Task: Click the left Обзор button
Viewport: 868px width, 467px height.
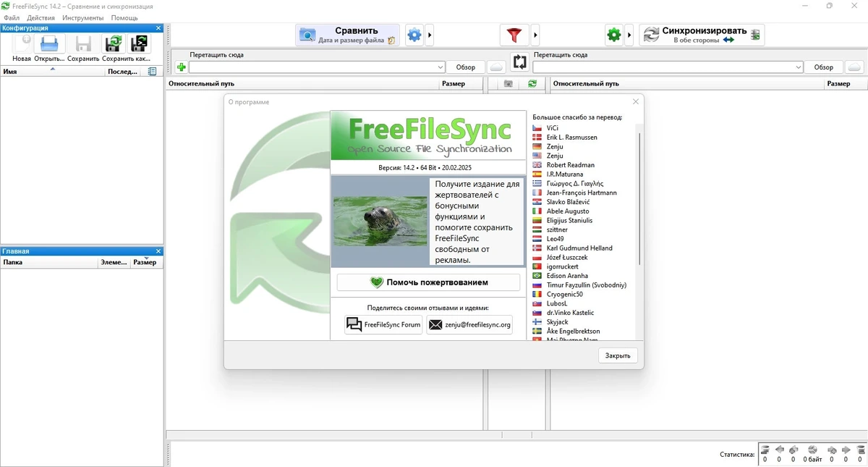Action: (x=466, y=67)
